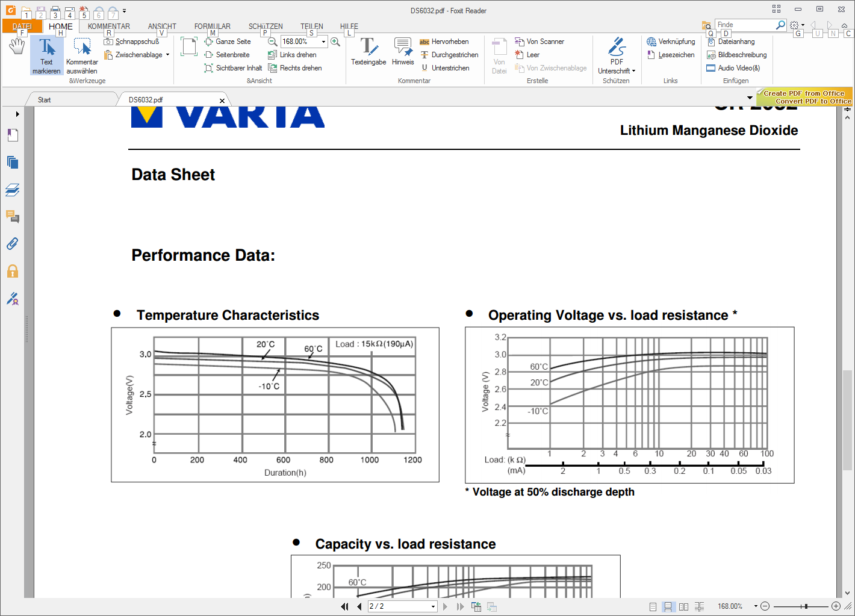Screen dimensions: 855x616
Task: Open the DATEI file menu
Action: pos(22,26)
